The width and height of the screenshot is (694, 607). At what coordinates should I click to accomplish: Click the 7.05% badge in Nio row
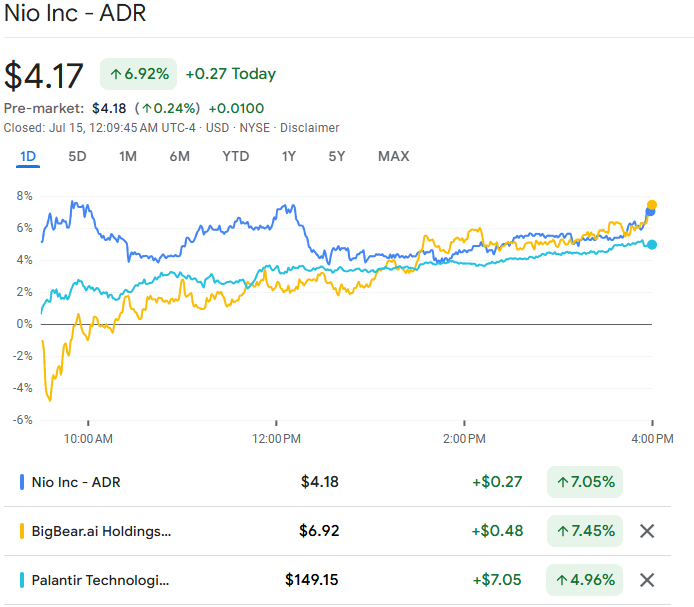[x=585, y=482]
